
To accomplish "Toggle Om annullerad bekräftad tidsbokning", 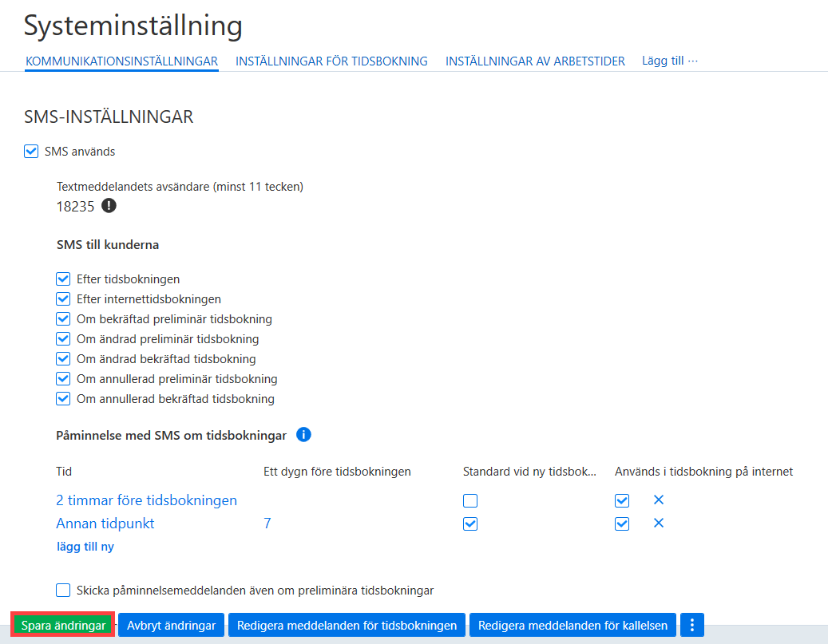I will pos(63,398).
